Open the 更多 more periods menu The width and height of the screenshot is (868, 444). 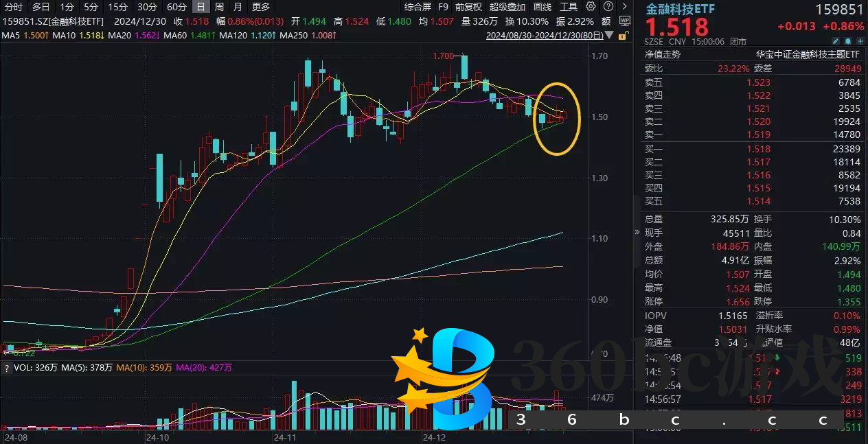click(261, 7)
